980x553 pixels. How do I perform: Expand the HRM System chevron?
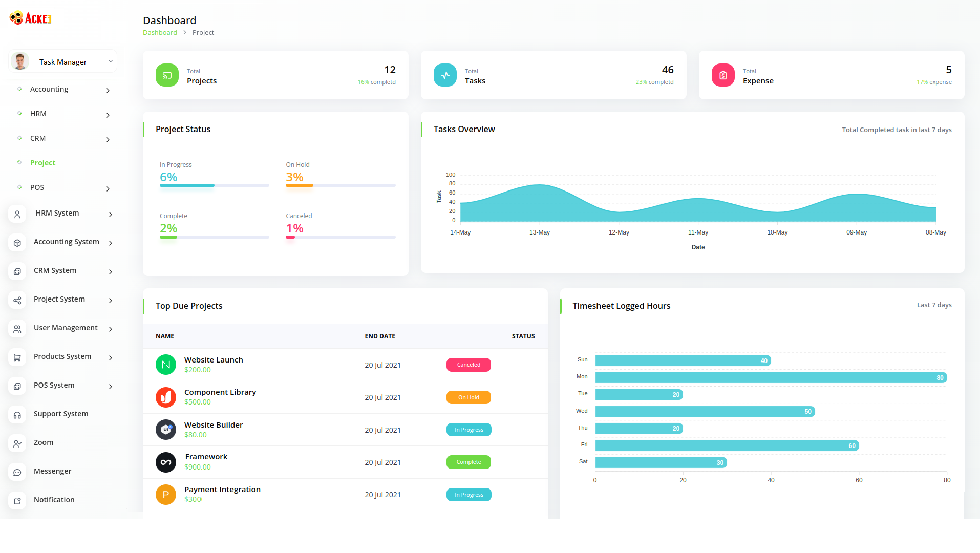[111, 214]
